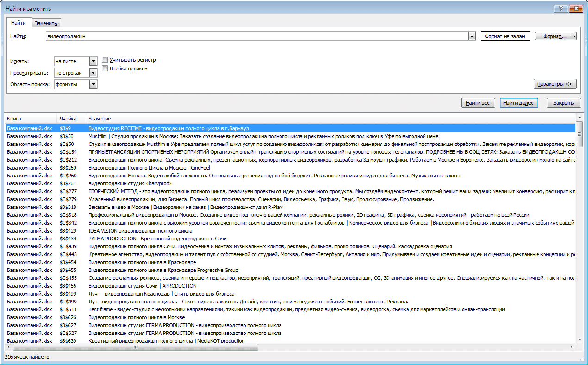Click the horizontal scrollbar left arrow

[8, 347]
